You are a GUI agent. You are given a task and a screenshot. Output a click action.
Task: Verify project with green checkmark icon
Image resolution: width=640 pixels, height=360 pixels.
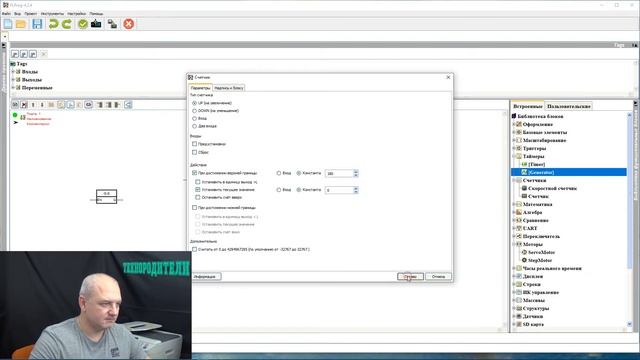point(83,24)
